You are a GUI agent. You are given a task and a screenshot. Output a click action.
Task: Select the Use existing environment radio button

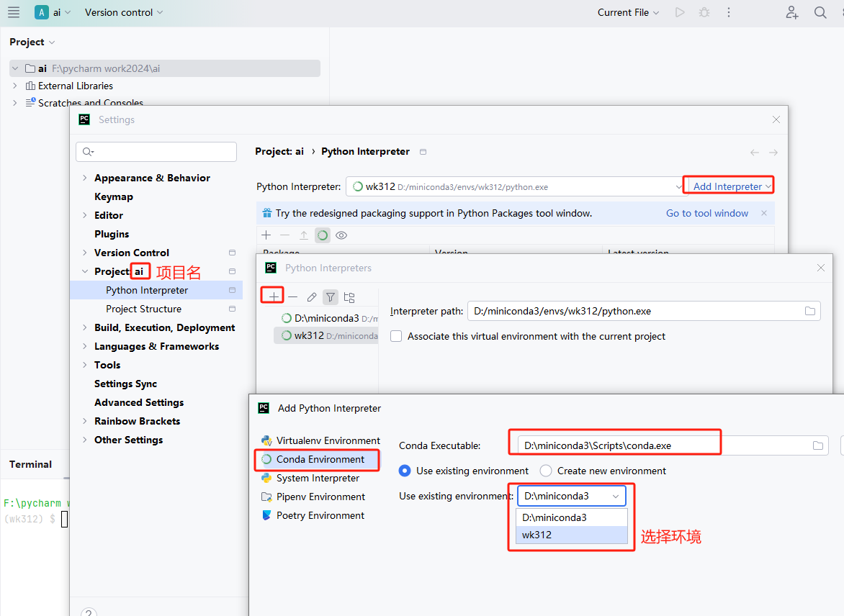405,471
